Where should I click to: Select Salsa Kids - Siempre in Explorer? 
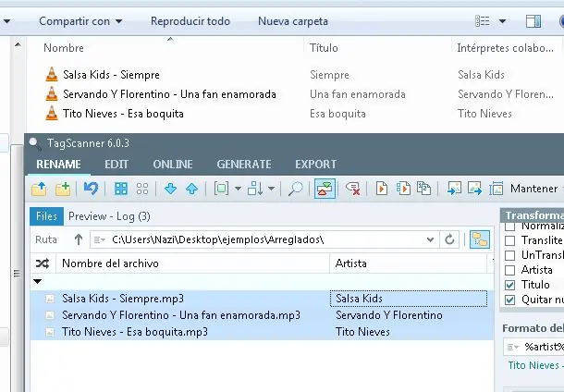(111, 75)
